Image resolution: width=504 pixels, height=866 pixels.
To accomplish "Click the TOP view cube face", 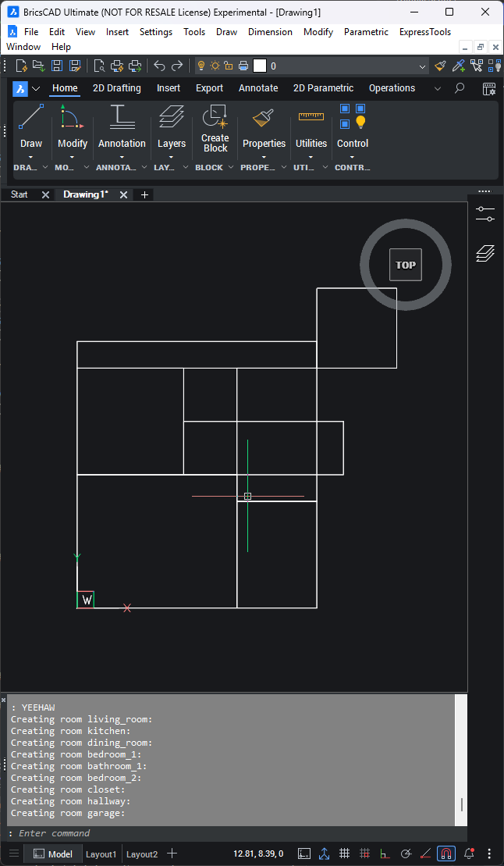I will coord(405,265).
